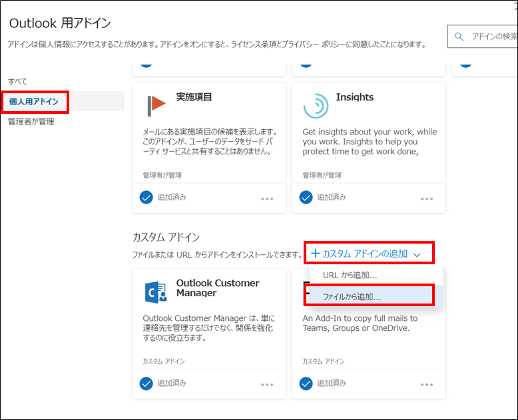Open the 実施項目 flag icon
This screenshot has height=420, width=518.
coord(156,106)
